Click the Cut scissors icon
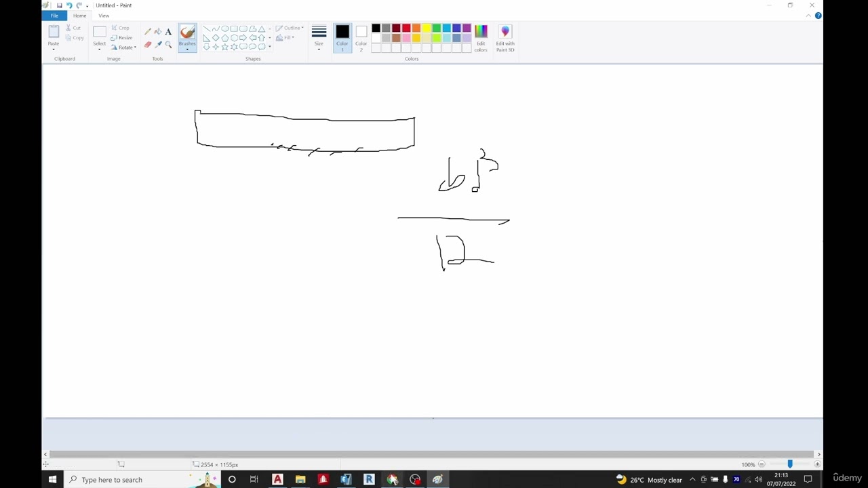 [x=74, y=28]
